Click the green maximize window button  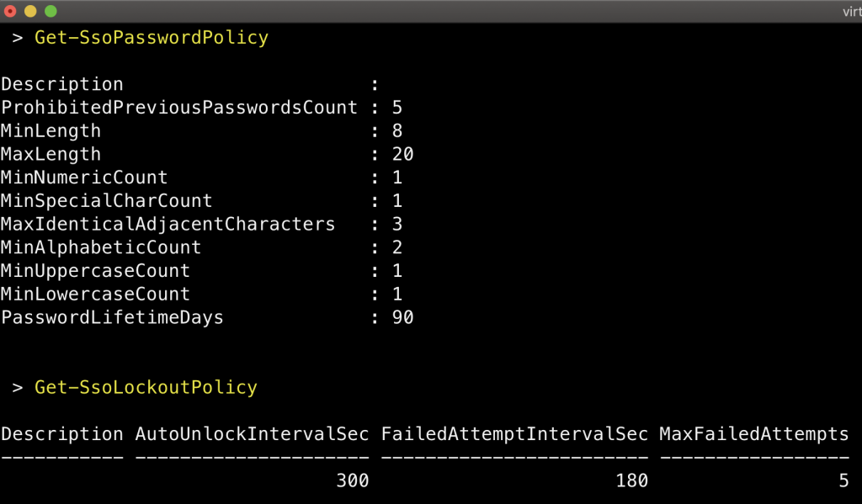pos(51,11)
